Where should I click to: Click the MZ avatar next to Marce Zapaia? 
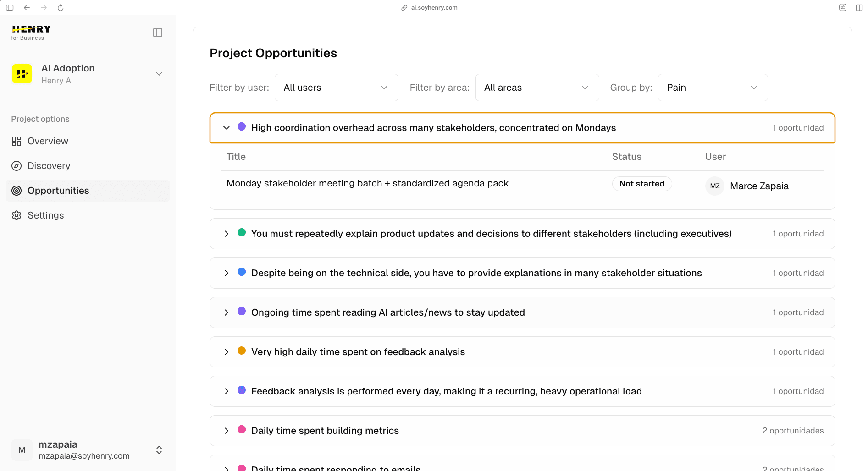[714, 186]
